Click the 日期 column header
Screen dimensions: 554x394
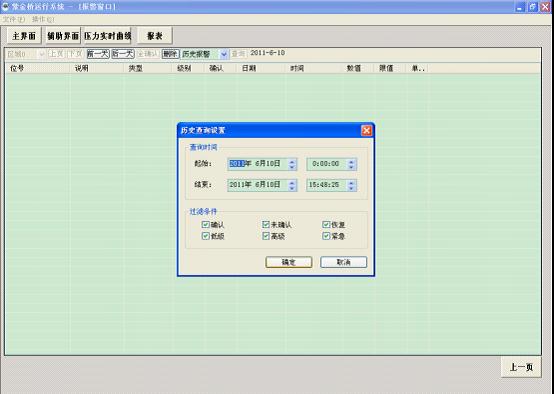click(x=261, y=68)
